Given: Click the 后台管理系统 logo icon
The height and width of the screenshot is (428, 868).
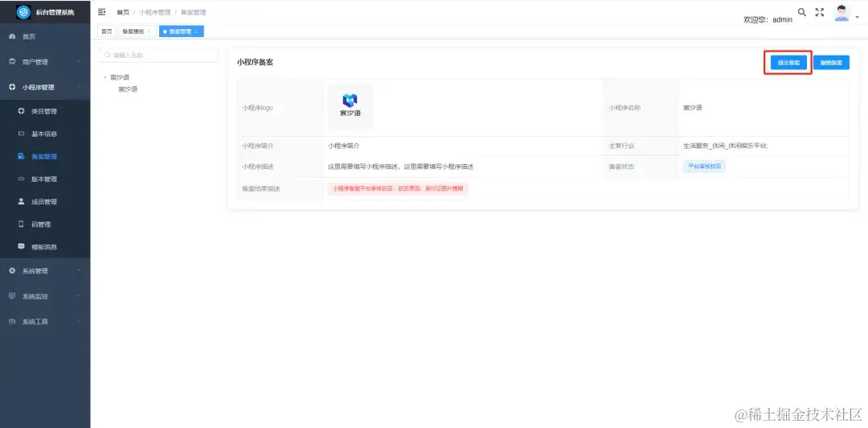Looking at the screenshot, I should click(x=24, y=11).
